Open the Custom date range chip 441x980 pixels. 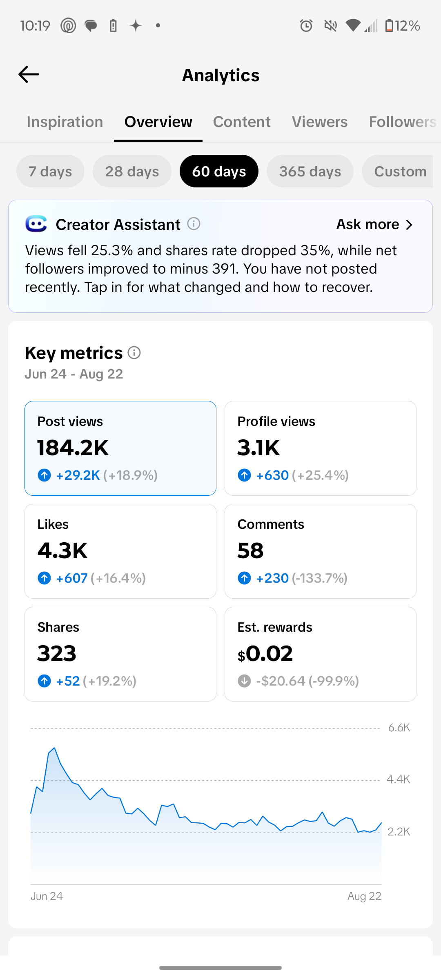click(397, 171)
